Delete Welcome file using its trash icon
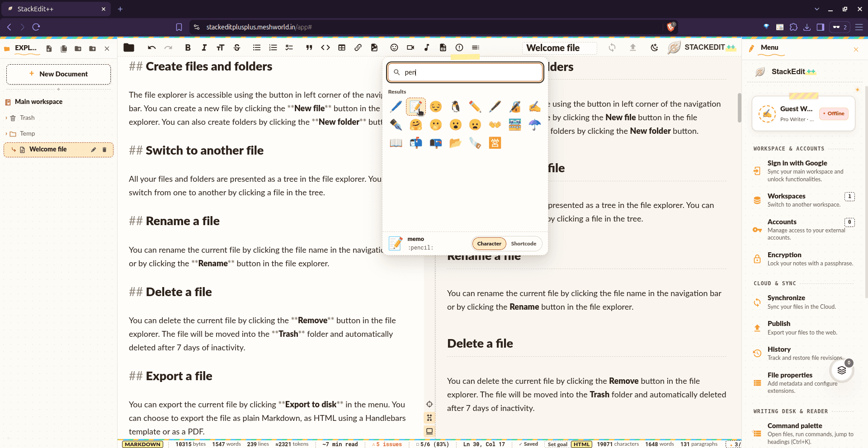This screenshot has width=868, height=448. [x=104, y=150]
